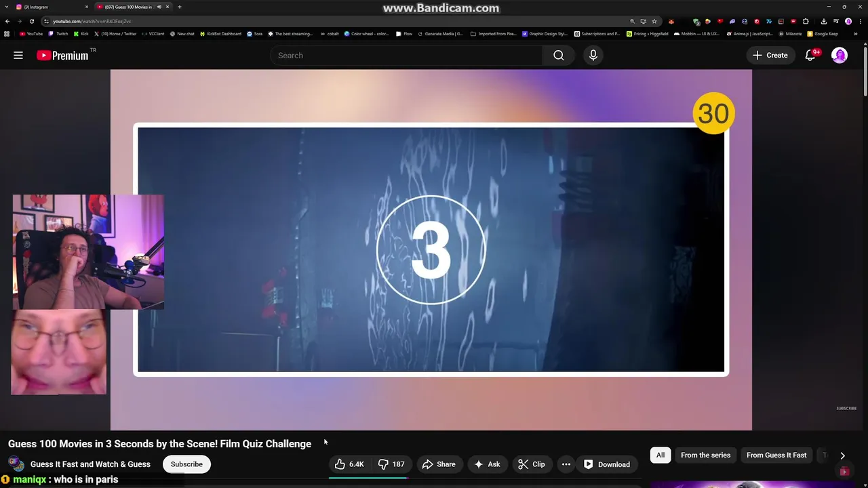Open browser Downloads icon

(x=824, y=21)
